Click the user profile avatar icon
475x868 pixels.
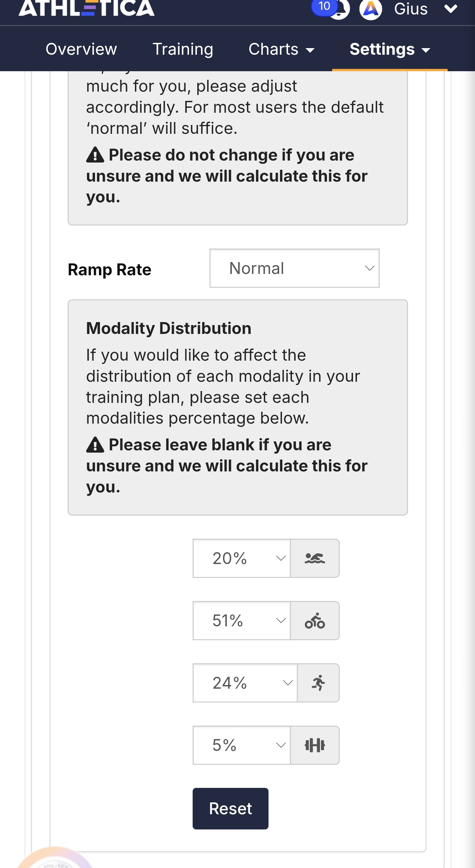(x=370, y=9)
